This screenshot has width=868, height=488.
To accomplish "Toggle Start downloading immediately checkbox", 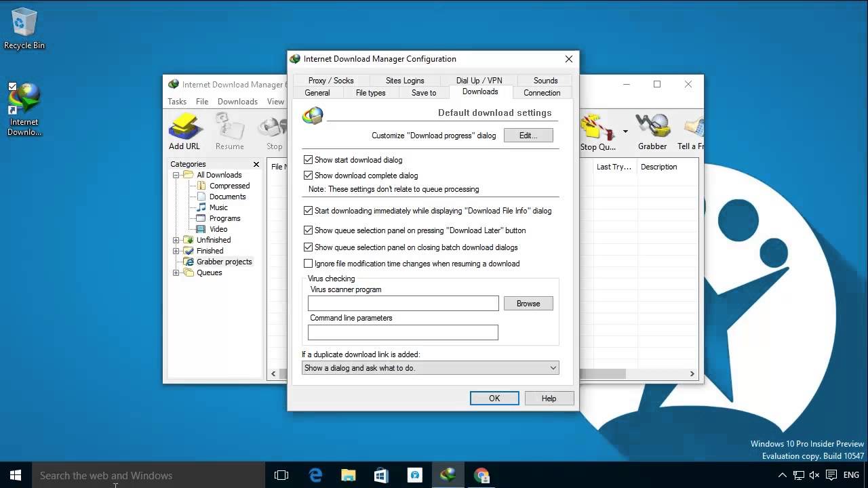I will coord(309,211).
